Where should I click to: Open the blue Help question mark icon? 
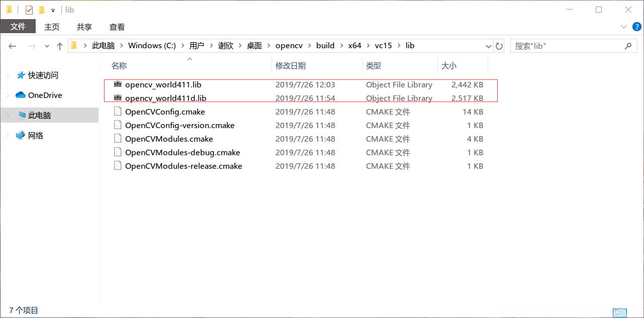pyautogui.click(x=636, y=27)
